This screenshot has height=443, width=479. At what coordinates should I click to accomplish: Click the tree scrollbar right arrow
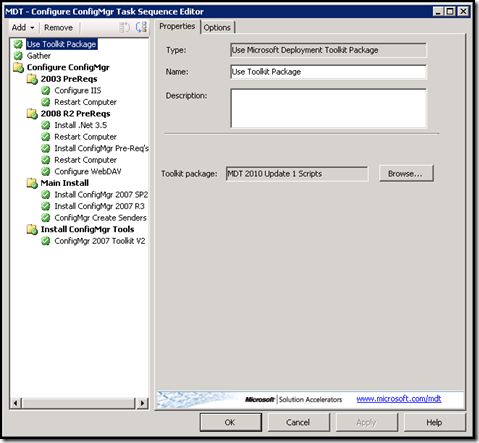coord(143,403)
